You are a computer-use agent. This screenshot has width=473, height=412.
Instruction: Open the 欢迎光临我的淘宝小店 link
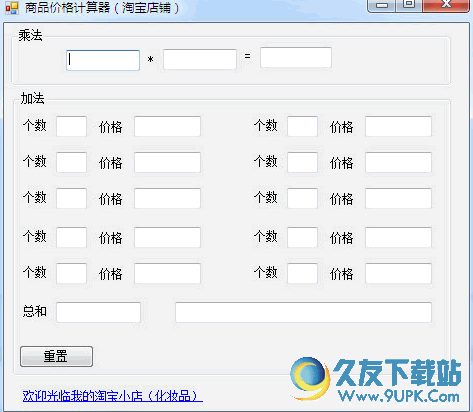[x=113, y=396]
